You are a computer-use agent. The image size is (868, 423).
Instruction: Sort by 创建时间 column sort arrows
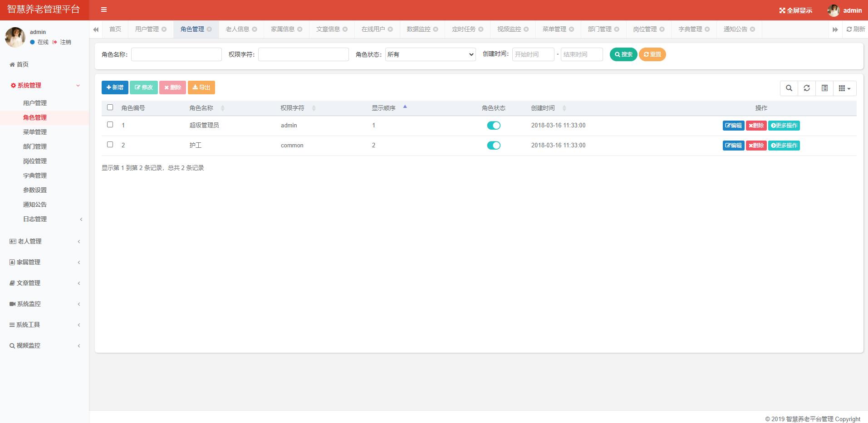[x=564, y=108]
